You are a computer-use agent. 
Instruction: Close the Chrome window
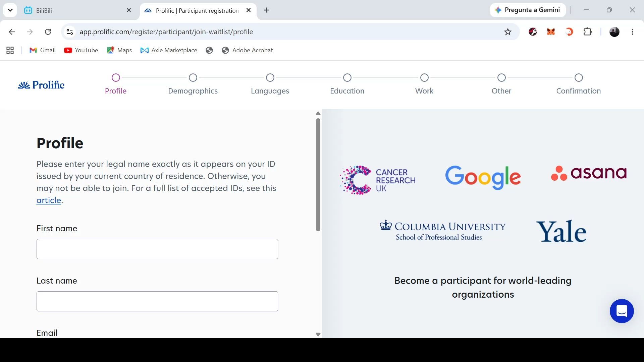pos(632,10)
